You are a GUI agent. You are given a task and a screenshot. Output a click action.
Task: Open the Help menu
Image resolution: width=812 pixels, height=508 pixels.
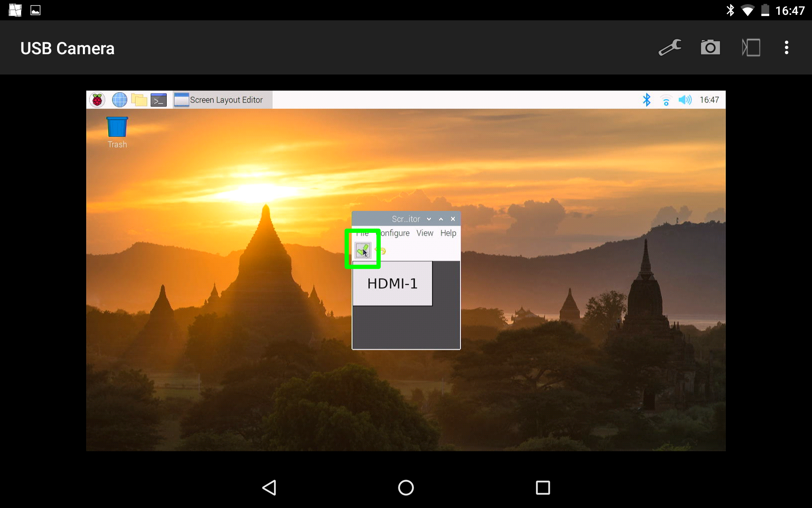pos(448,233)
